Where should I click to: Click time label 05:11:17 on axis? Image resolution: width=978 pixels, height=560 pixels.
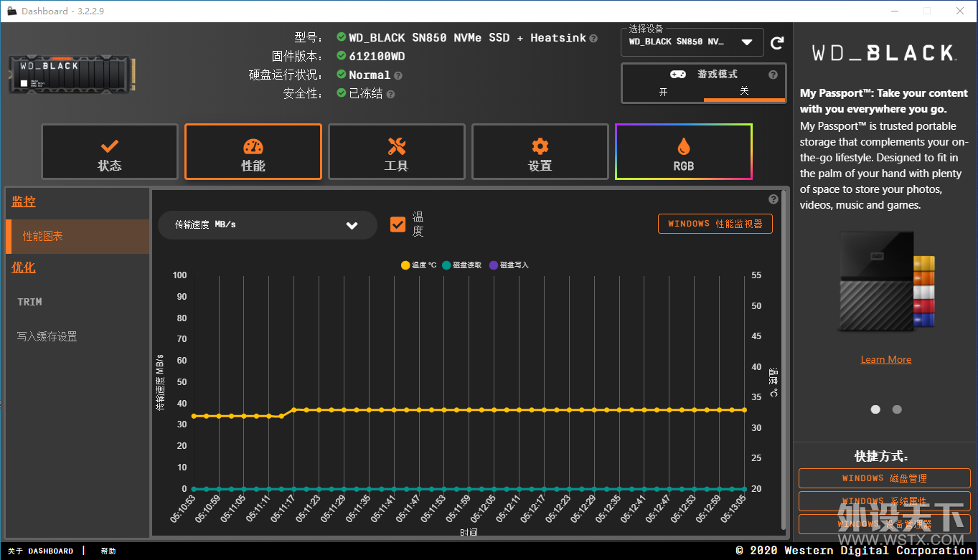tap(283, 508)
